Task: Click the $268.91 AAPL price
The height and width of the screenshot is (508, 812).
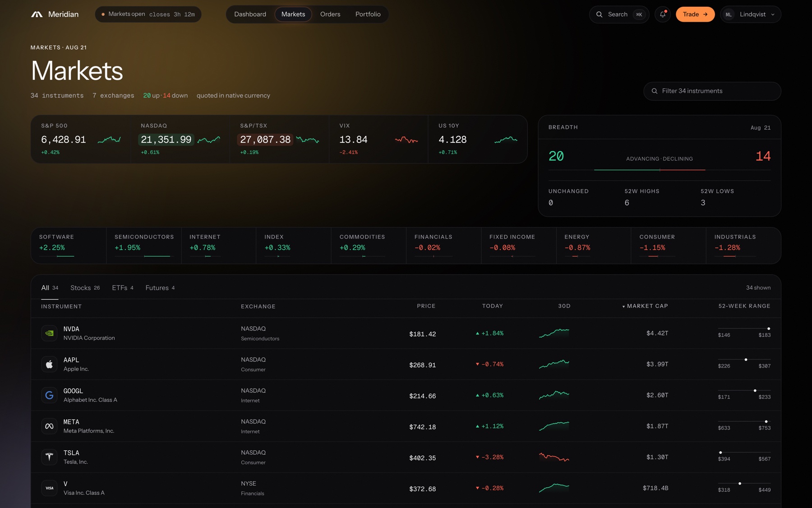Action: (423, 365)
